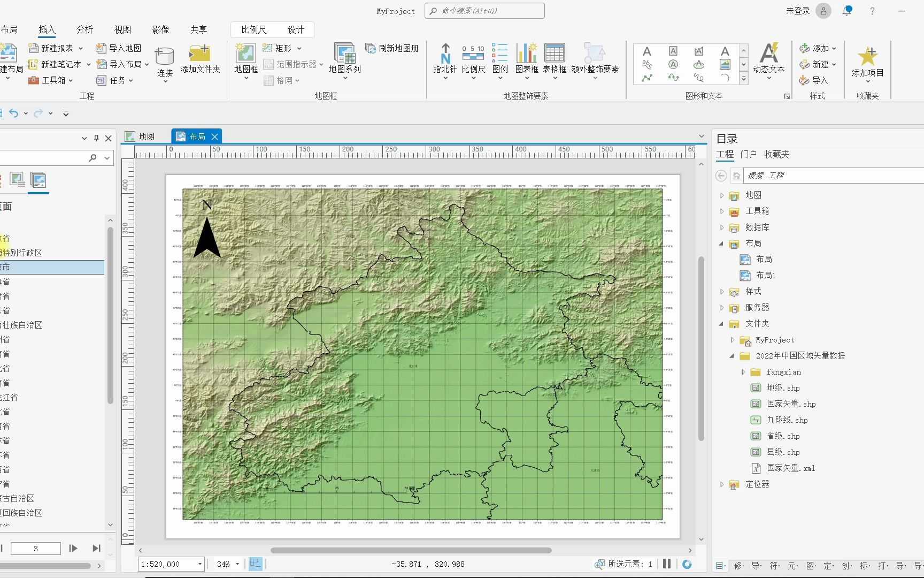
Task: Add a new map frame (地图框)
Action: click(244, 59)
